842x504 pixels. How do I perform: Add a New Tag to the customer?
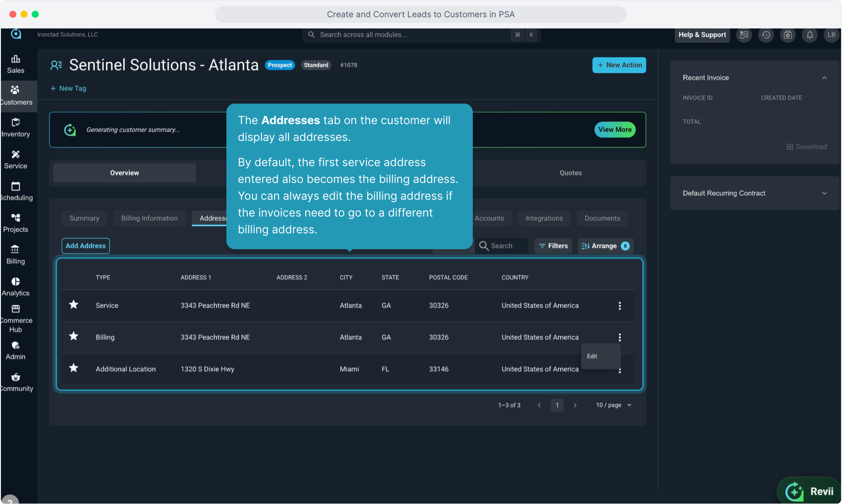click(68, 88)
